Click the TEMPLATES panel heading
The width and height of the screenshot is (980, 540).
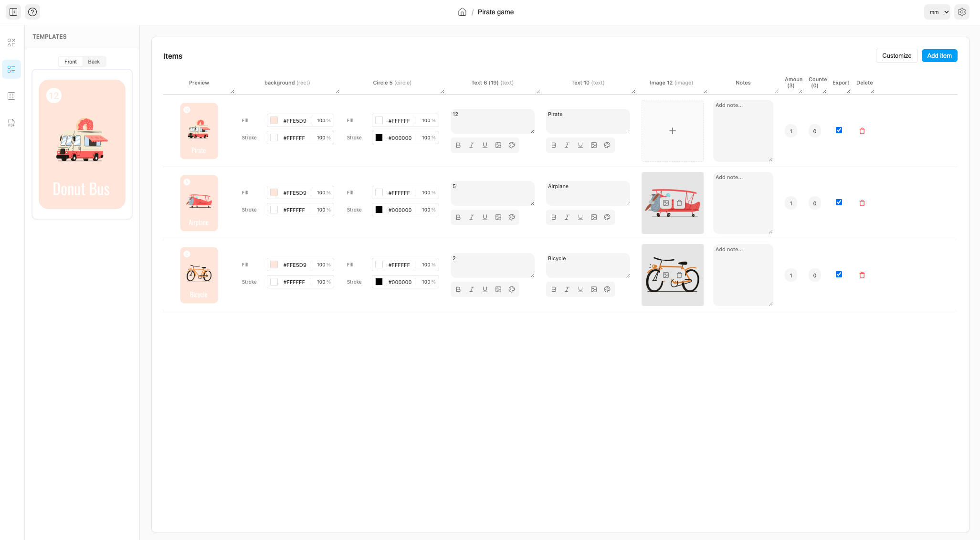[x=50, y=37]
